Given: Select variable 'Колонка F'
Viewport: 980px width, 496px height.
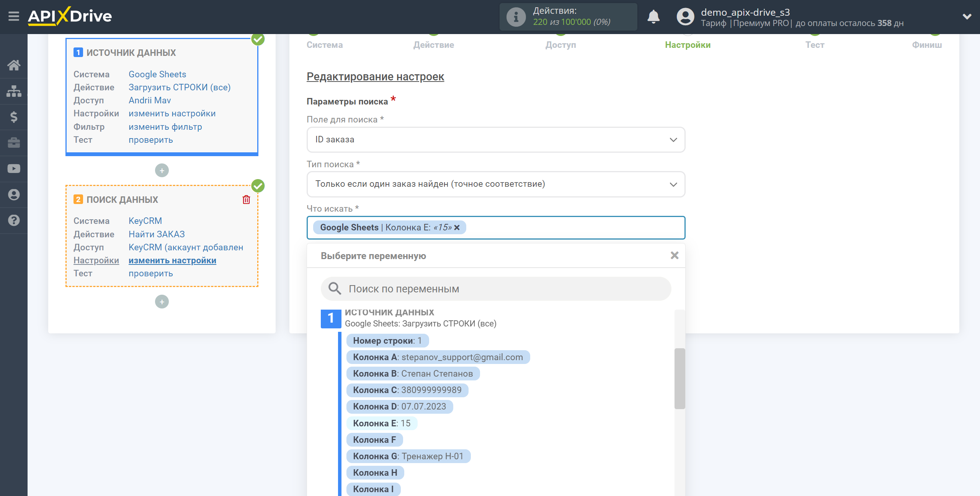Looking at the screenshot, I should 374,440.
